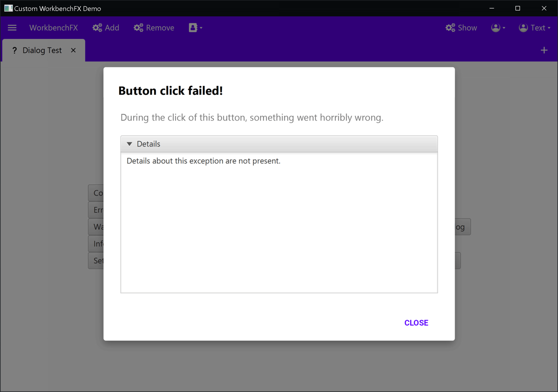Click the question mark icon on the Dialog Test tab

pos(14,50)
